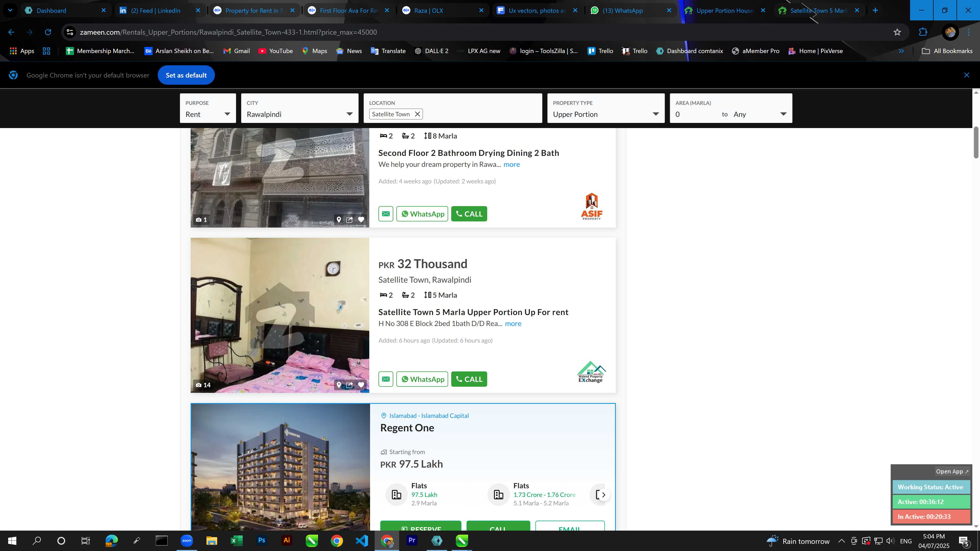Open Apps bookmark shortcut
This screenshot has width=980, height=551.
coord(22,51)
